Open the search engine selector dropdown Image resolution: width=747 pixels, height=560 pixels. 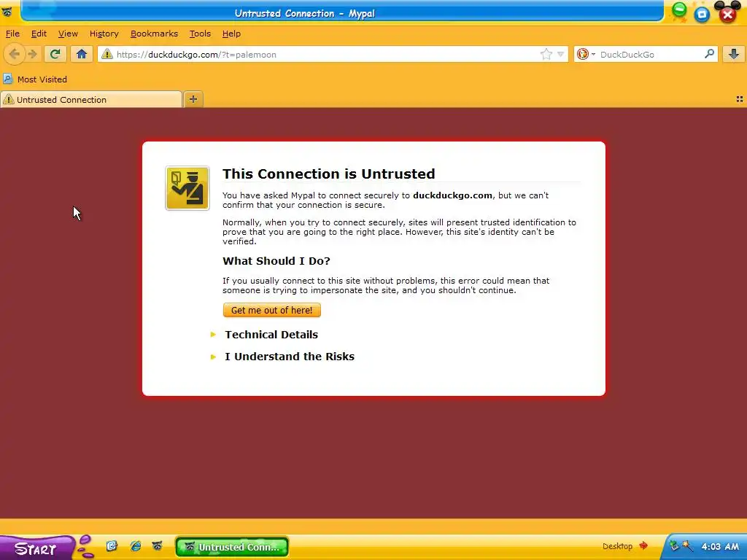586,54
